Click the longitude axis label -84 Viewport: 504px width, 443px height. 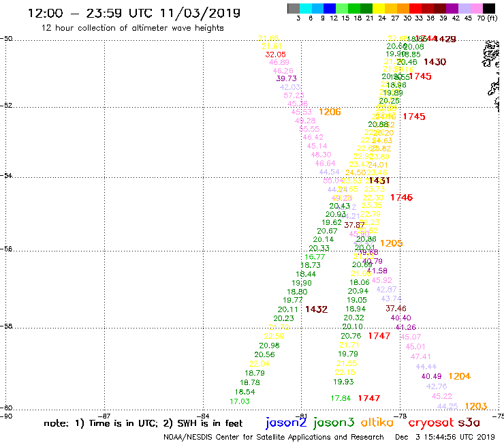[x=203, y=416]
